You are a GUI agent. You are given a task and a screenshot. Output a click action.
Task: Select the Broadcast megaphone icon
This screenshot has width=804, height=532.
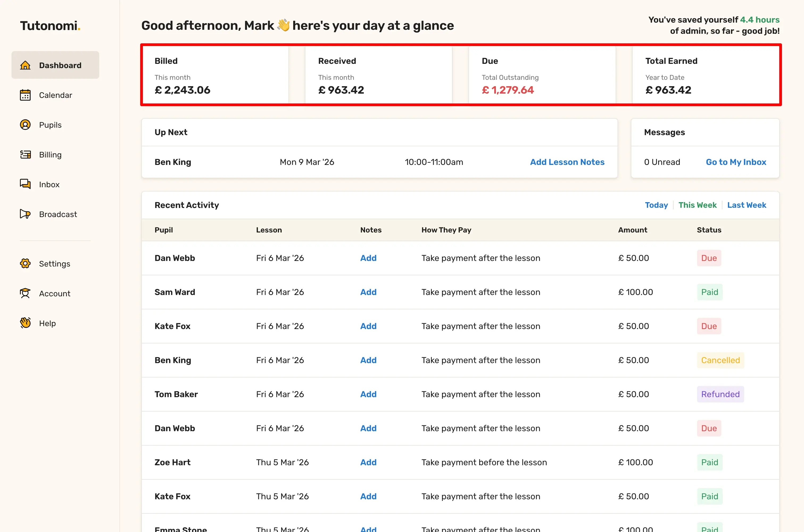25,214
